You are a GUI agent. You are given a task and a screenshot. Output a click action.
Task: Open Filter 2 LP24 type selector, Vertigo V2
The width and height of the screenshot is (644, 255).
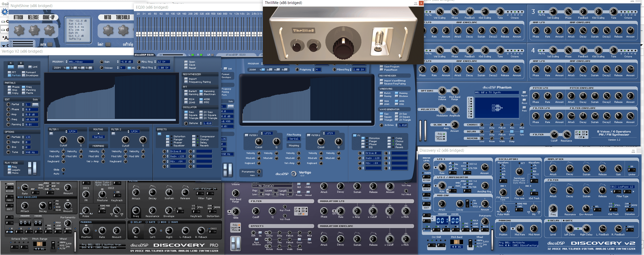click(134, 132)
